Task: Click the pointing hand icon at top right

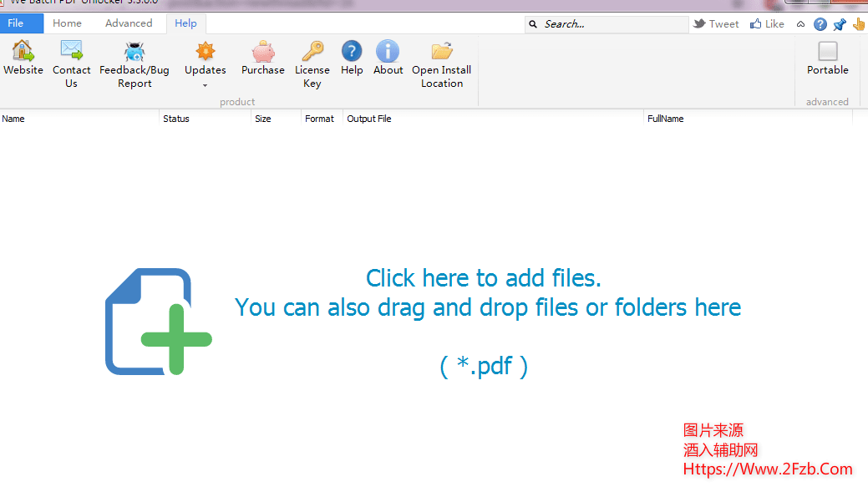Action: (858, 24)
